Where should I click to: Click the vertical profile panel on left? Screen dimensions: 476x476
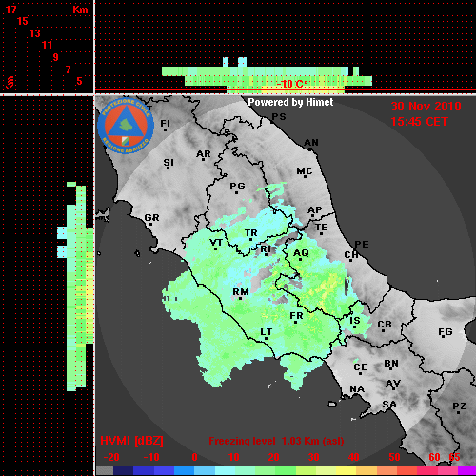point(47,286)
